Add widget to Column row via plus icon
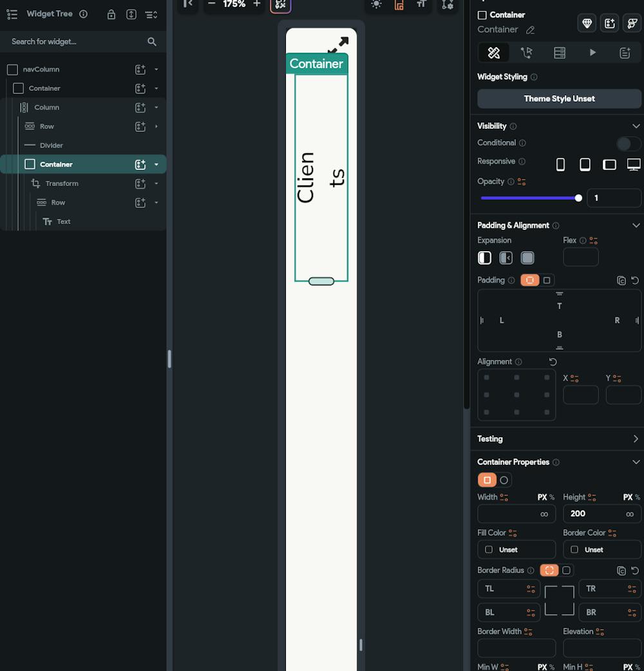Screen dimensions: 644x671 [140, 108]
